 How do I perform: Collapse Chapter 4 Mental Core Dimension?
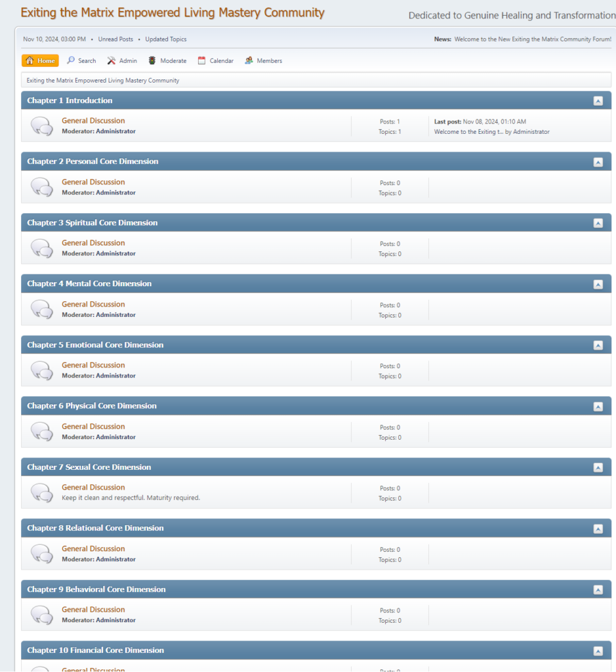pos(598,284)
